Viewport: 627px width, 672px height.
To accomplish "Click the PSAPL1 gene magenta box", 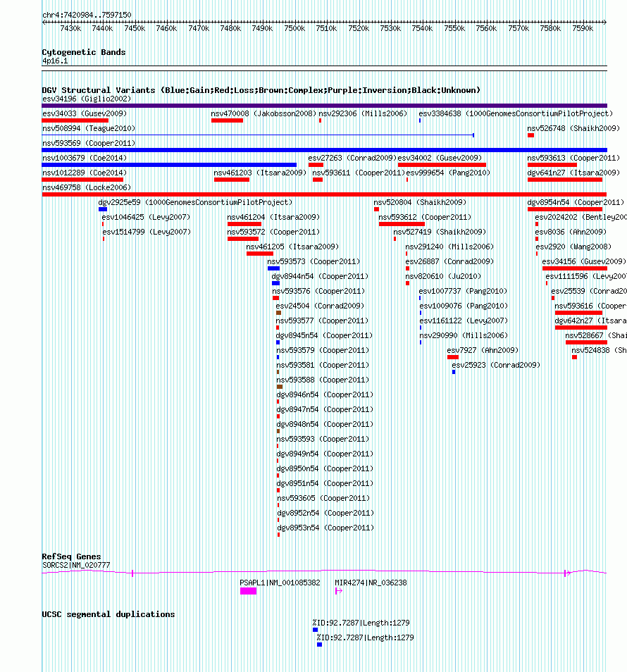I will pos(248,591).
